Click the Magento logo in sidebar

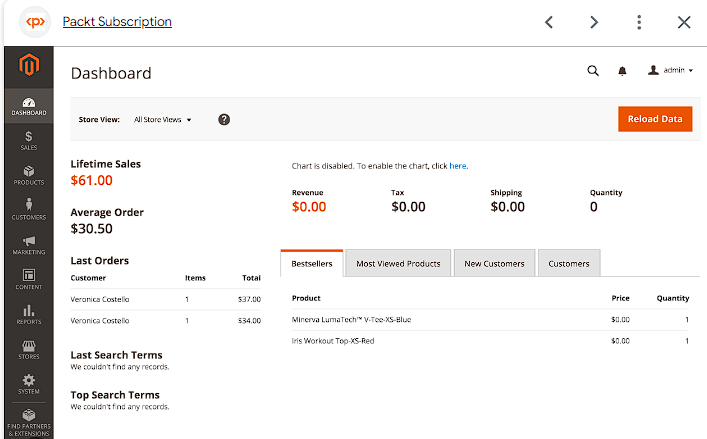point(29,64)
